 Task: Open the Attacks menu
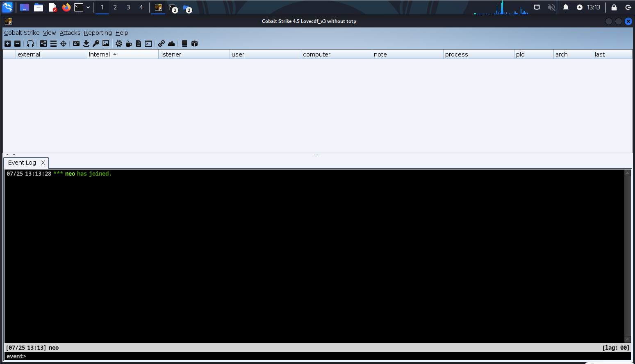tap(70, 33)
